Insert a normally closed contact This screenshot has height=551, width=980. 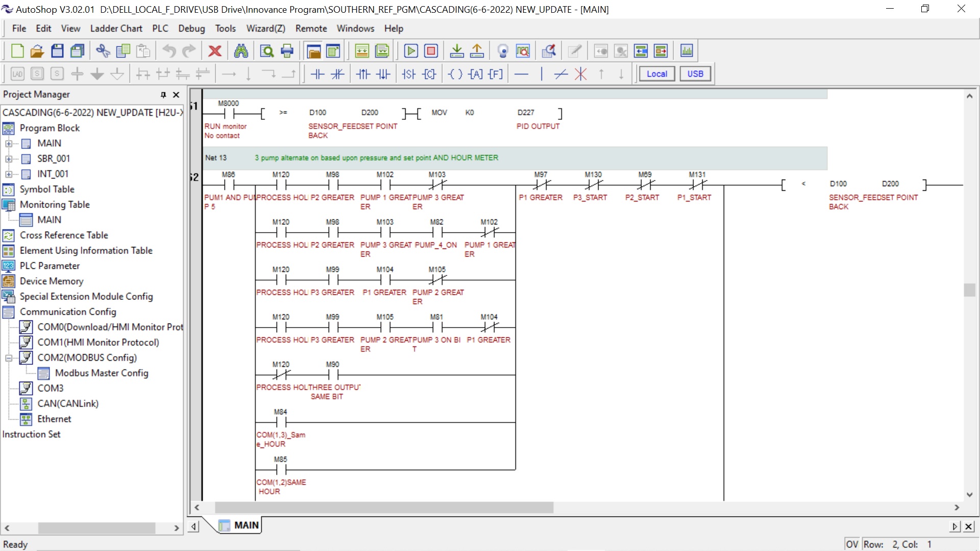click(337, 74)
